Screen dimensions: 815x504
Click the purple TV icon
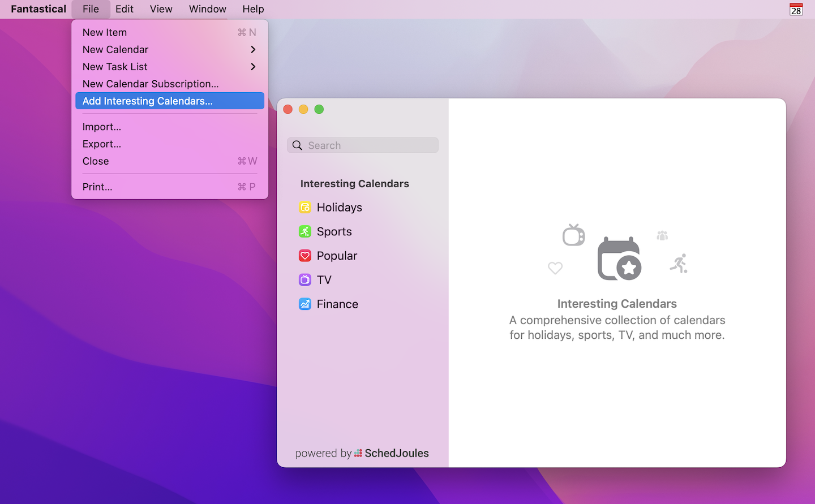[305, 279]
